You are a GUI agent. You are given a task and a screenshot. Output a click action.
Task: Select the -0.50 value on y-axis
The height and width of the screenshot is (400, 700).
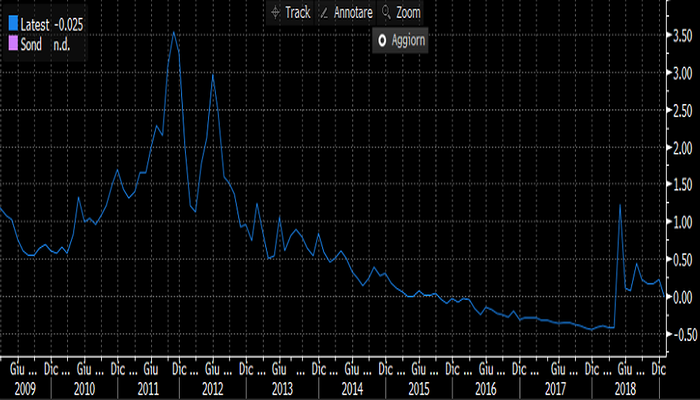(679, 334)
